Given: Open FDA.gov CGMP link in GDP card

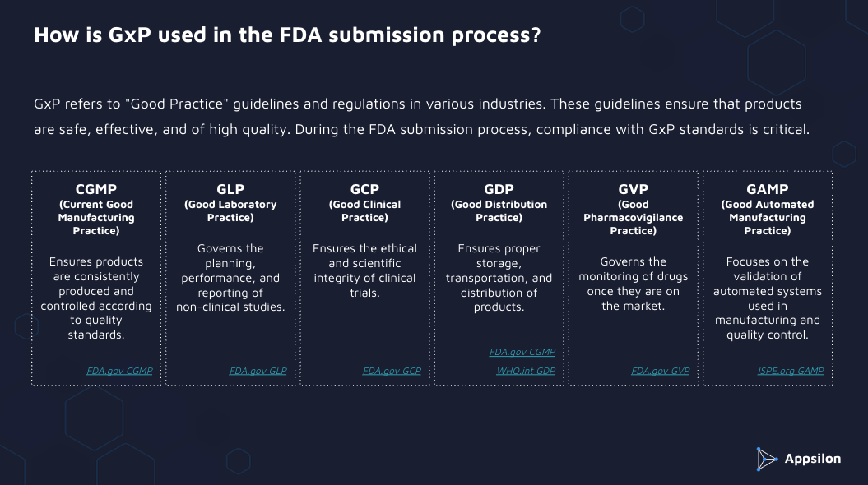Looking at the screenshot, I should coord(522,352).
